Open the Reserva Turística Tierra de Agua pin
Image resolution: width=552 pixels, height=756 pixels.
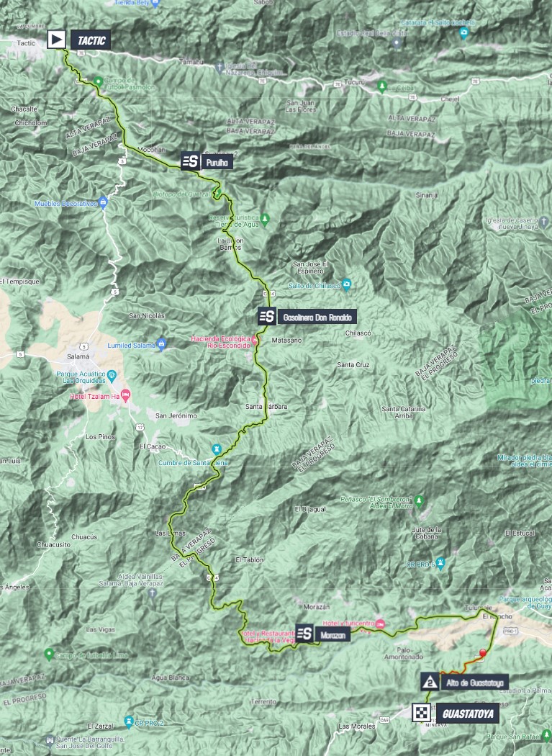coord(264,220)
